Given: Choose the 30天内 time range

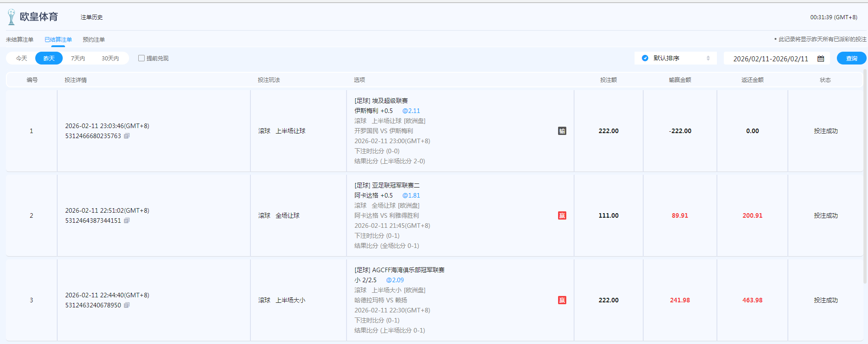Looking at the screenshot, I should point(110,58).
